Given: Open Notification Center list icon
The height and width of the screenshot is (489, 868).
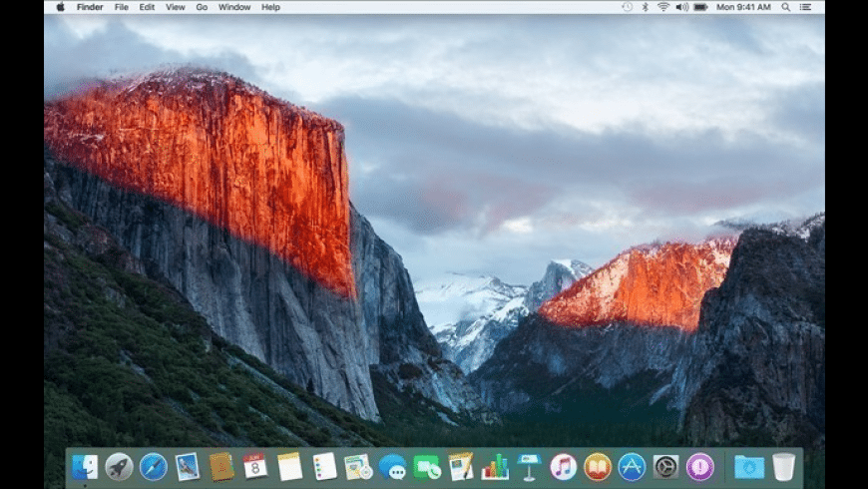Looking at the screenshot, I should (x=805, y=7).
